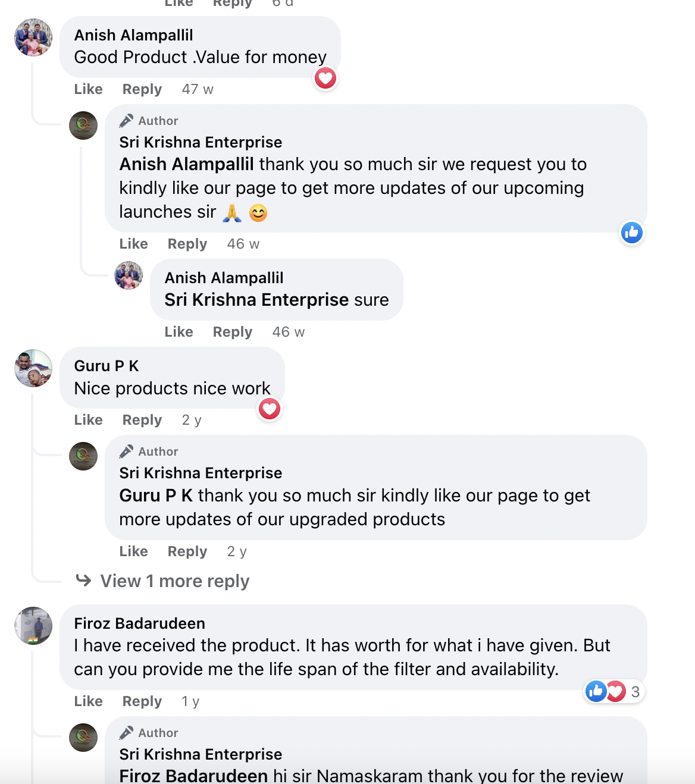Reply to Firoz Badarudeen's comment
Screen dimensions: 695x784
[142, 701]
